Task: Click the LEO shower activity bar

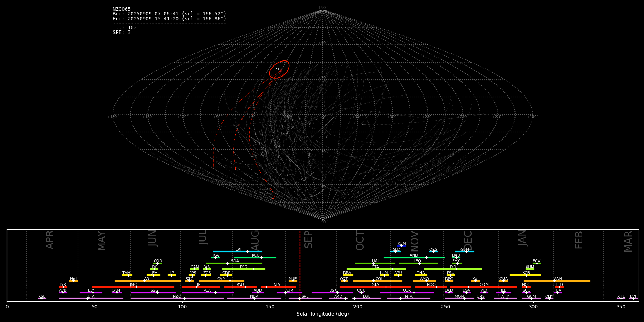Action: (418, 263)
